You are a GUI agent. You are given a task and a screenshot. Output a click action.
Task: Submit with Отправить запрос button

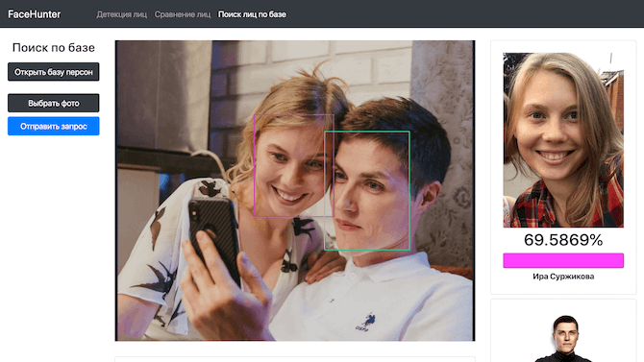coord(54,126)
